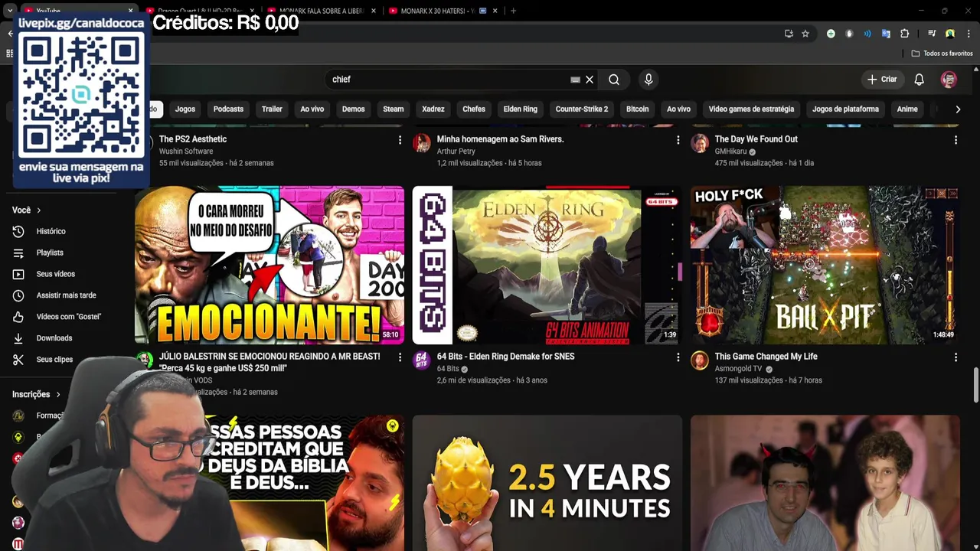This screenshot has height=551, width=980.
Task: Bookmark this page with the star icon
Action: tap(805, 34)
